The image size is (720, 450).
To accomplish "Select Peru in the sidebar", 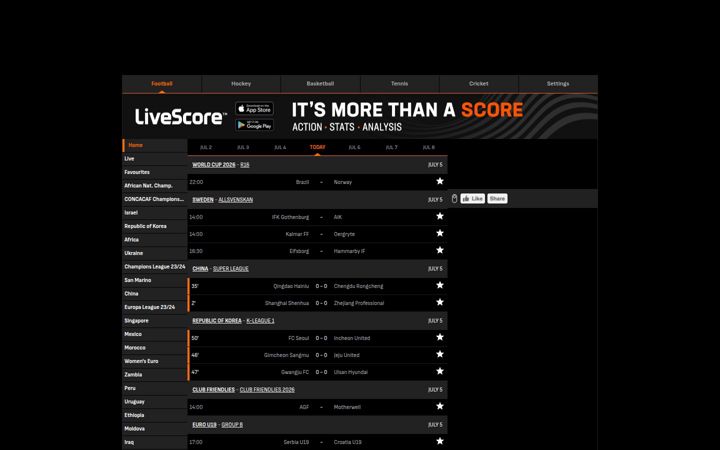I will 155,388.
